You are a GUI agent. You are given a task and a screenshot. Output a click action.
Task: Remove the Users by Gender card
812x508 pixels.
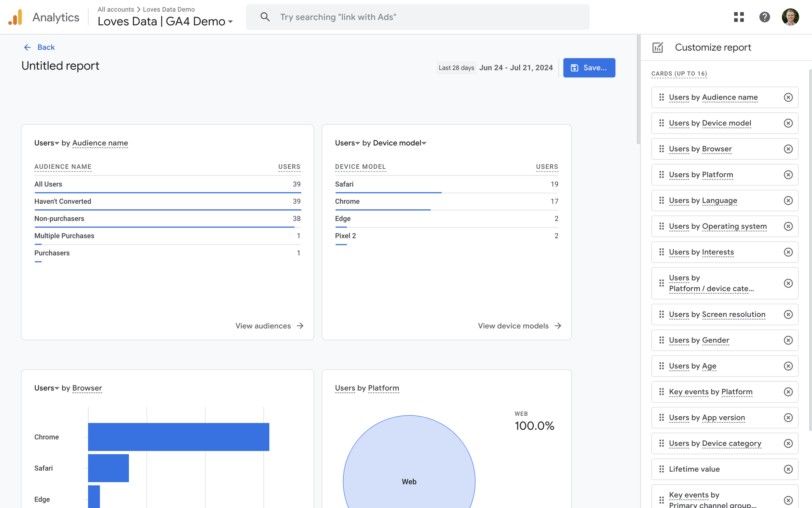[x=788, y=340]
